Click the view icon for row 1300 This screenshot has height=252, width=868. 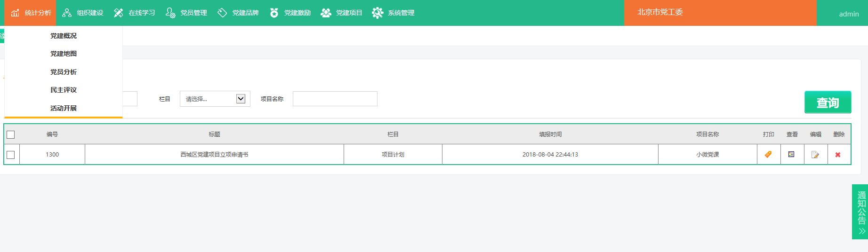(791, 154)
